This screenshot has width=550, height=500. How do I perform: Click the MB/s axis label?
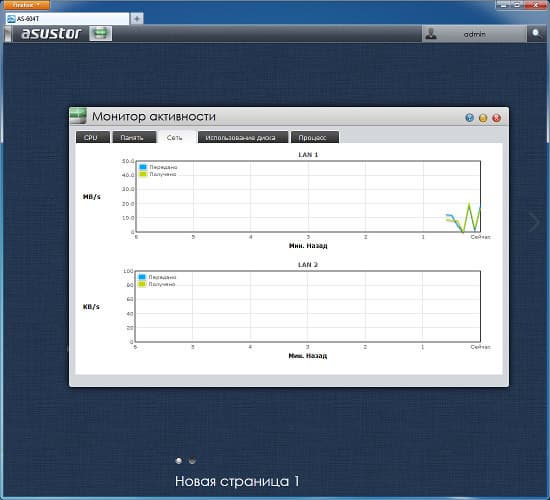[92, 197]
